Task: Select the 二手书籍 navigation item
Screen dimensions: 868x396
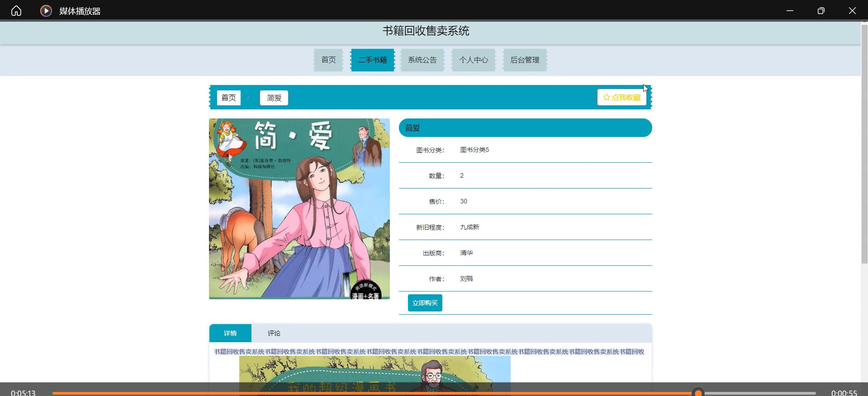Action: [372, 60]
